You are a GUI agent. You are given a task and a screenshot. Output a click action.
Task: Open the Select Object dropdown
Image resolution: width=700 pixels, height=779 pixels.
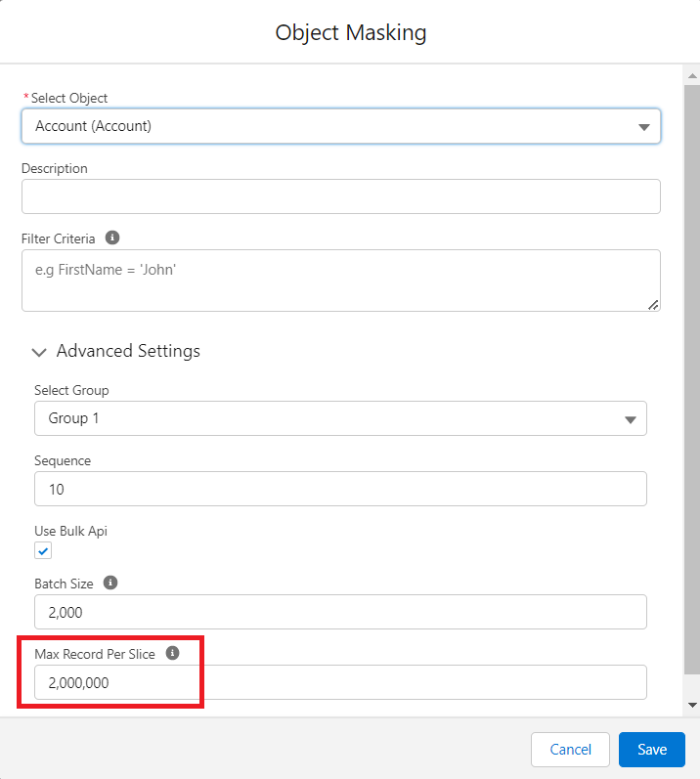point(340,126)
